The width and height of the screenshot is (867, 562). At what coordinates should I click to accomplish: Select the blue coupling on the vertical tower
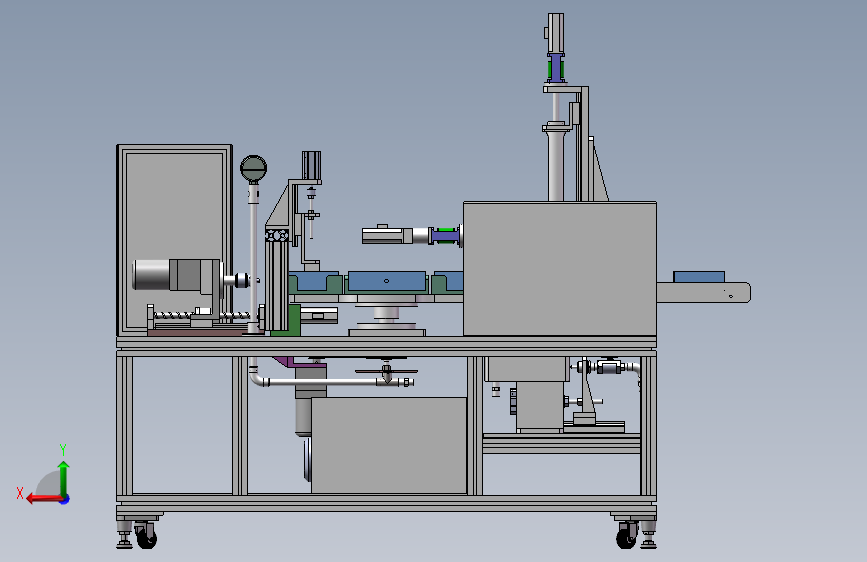pyautogui.click(x=556, y=68)
